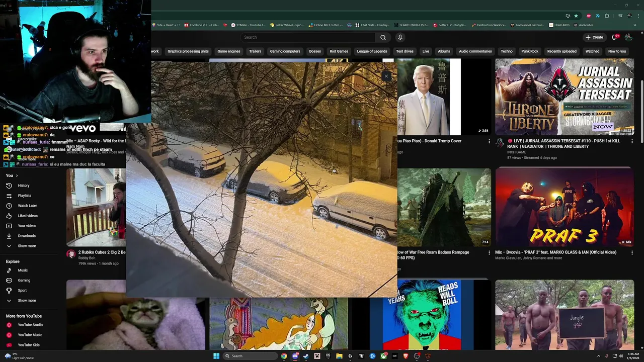Open Steam from the taskbar
The image size is (644, 362).
click(306, 356)
